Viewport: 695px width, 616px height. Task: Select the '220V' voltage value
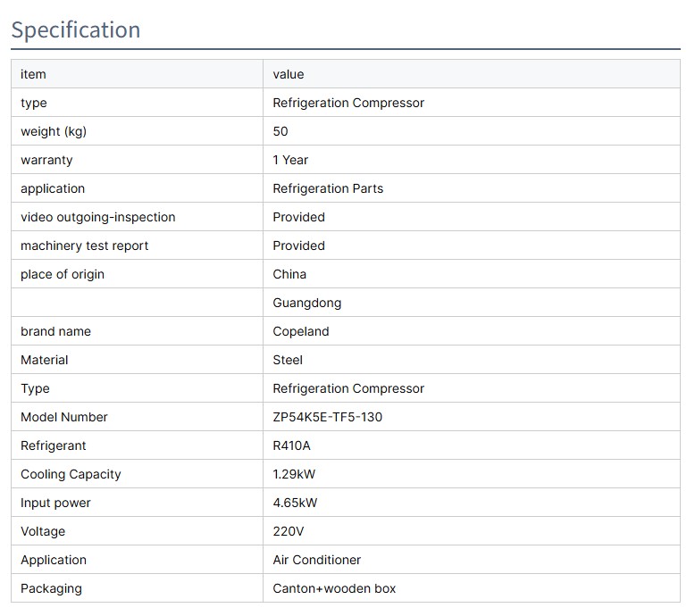[x=289, y=531]
